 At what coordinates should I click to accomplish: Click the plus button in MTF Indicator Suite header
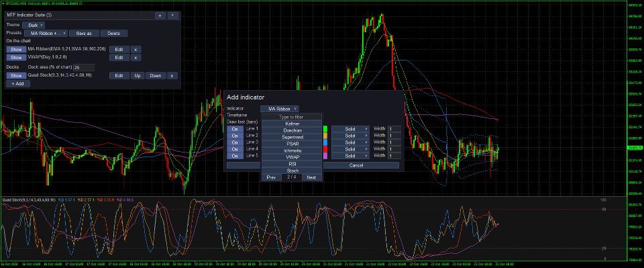click(160, 15)
